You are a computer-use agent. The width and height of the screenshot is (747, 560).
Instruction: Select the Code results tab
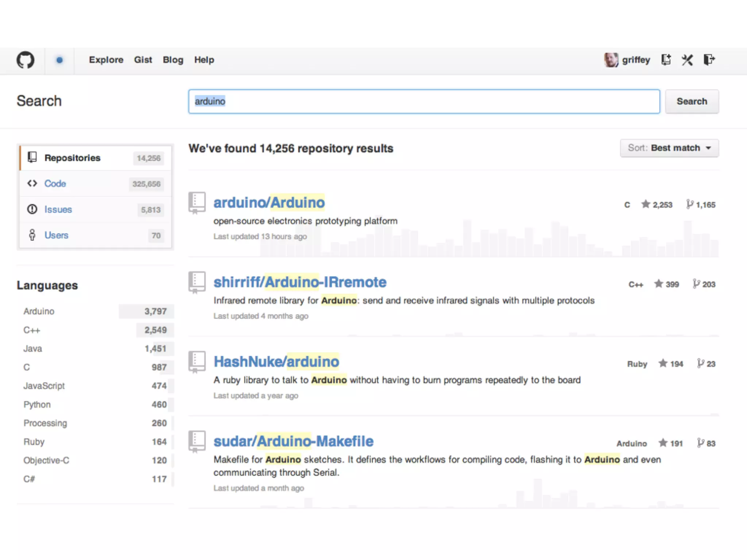(55, 184)
